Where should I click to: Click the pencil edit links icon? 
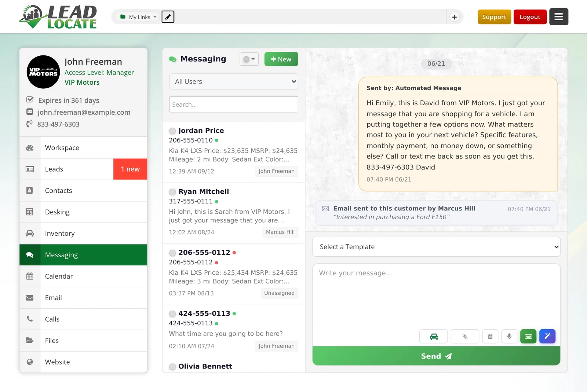click(x=168, y=17)
